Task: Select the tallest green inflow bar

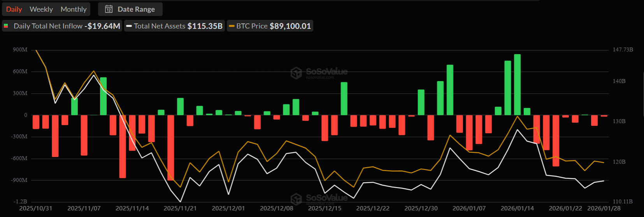Action: pos(517,85)
